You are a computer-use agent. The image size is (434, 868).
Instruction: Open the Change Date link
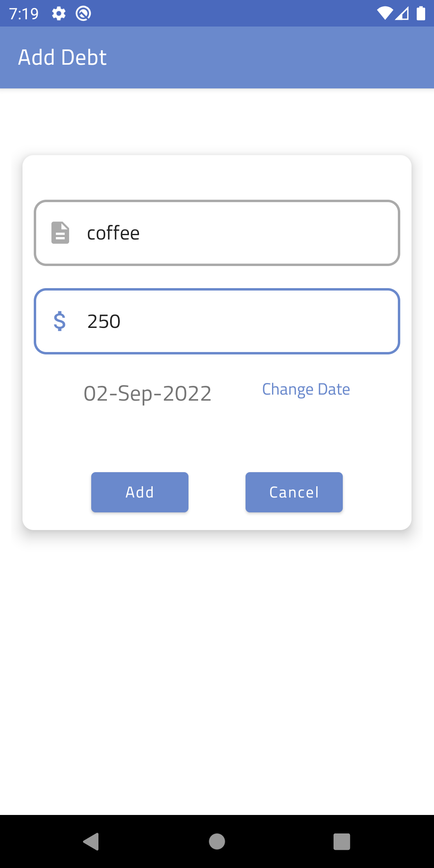point(306,389)
